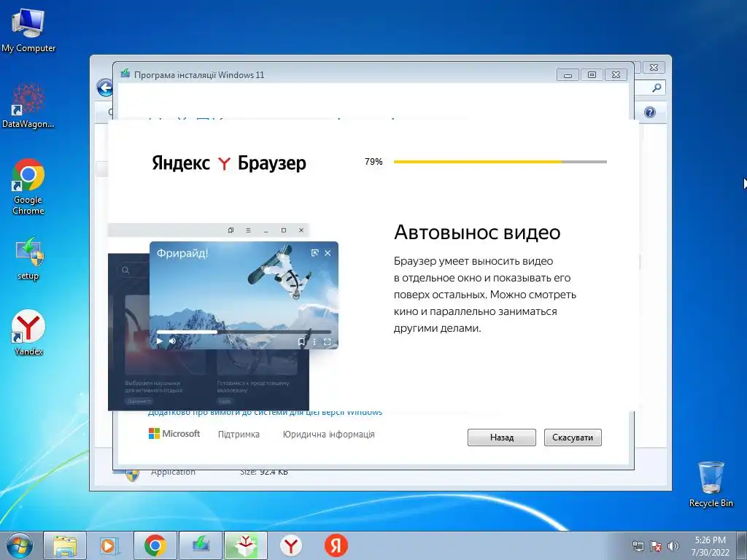Click the Windows 11 setup title icon
747x560 pixels.
(125, 74)
